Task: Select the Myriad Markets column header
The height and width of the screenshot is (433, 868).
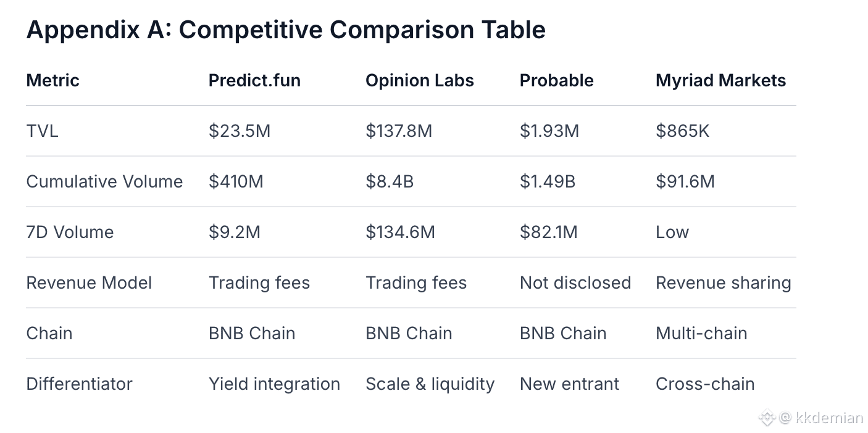Action: (720, 80)
